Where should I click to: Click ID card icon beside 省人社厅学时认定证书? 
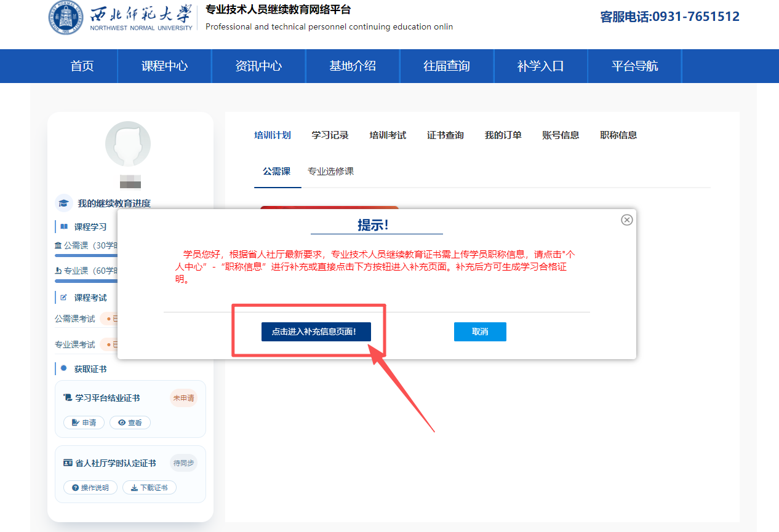click(68, 463)
